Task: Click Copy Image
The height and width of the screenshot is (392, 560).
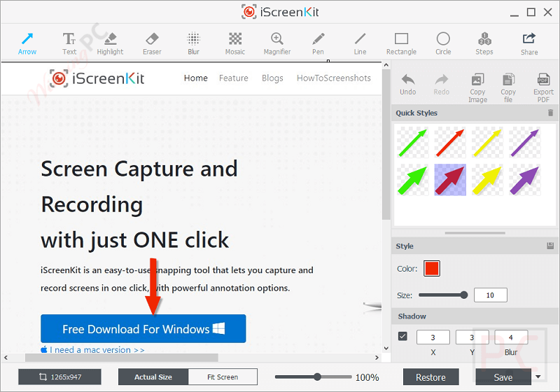Action: pos(477,87)
